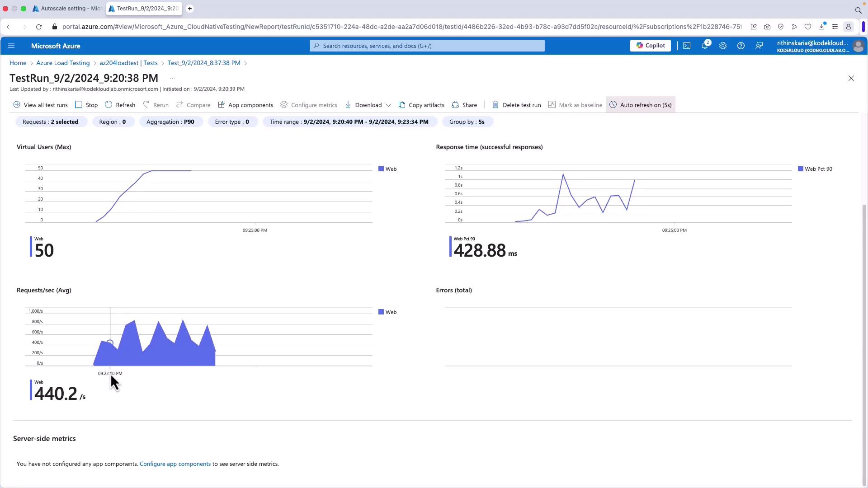Viewport: 868px width, 488px height.
Task: Open the portal settings gear icon
Action: (x=723, y=46)
